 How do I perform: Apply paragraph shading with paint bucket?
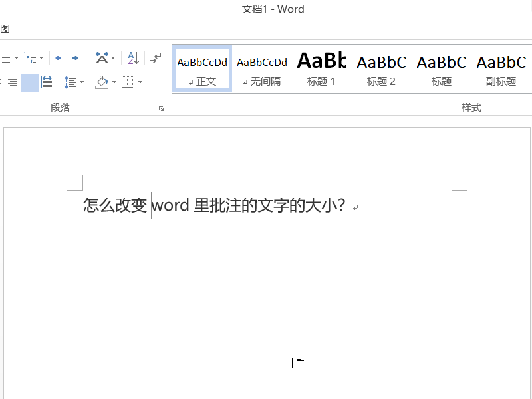click(x=102, y=82)
